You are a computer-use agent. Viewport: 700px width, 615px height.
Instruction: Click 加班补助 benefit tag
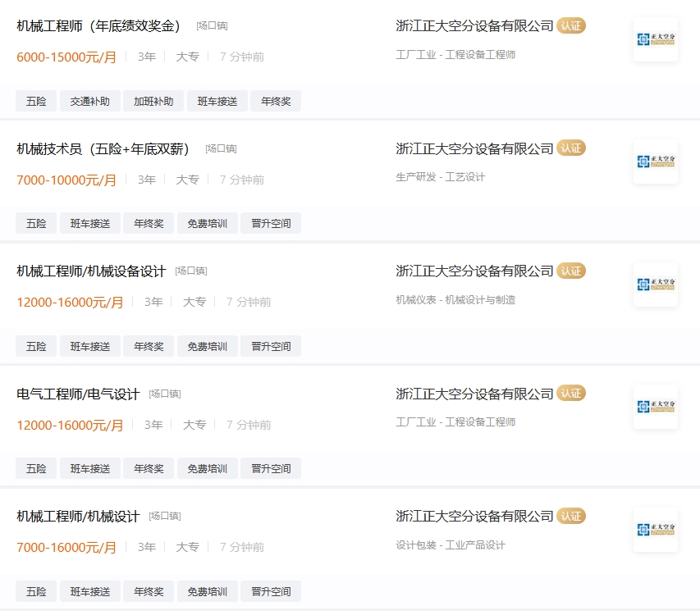point(153,101)
